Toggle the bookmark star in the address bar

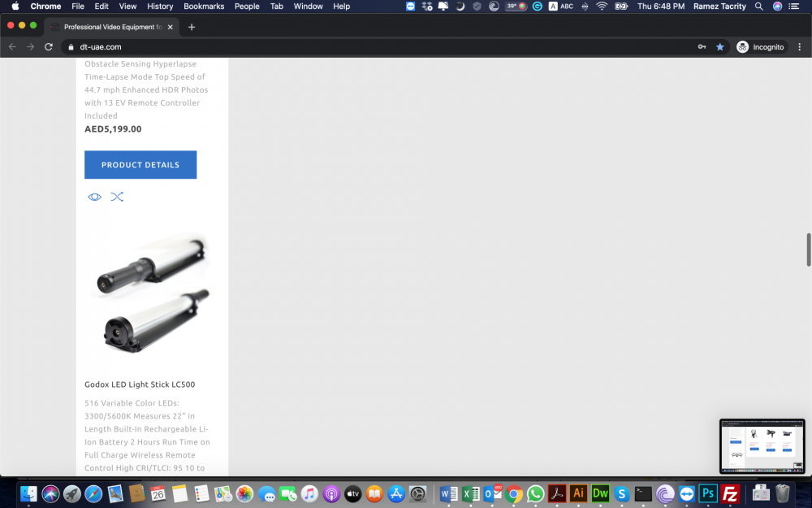[719, 46]
